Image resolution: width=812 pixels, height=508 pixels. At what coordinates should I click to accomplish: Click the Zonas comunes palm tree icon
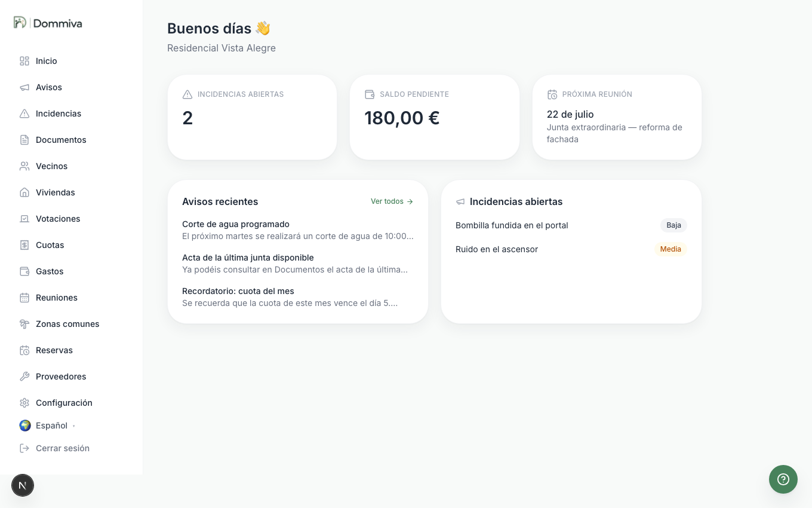24,324
